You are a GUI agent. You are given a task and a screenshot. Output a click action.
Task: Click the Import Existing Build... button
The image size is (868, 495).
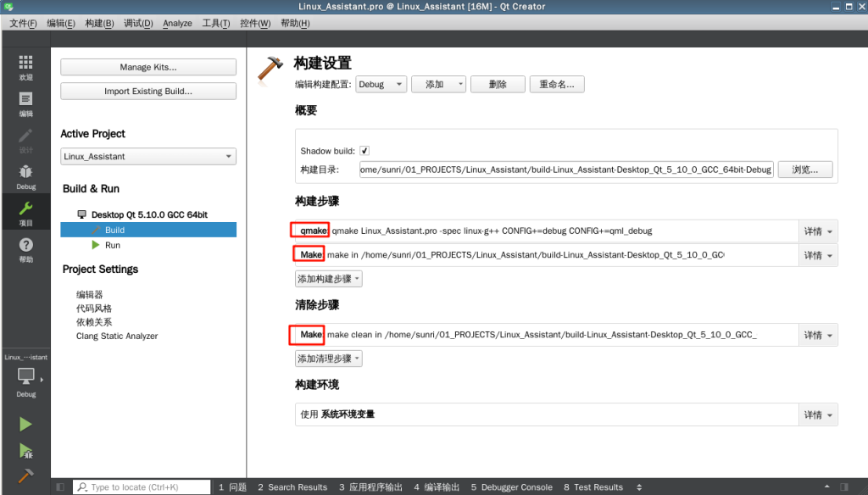click(x=148, y=92)
